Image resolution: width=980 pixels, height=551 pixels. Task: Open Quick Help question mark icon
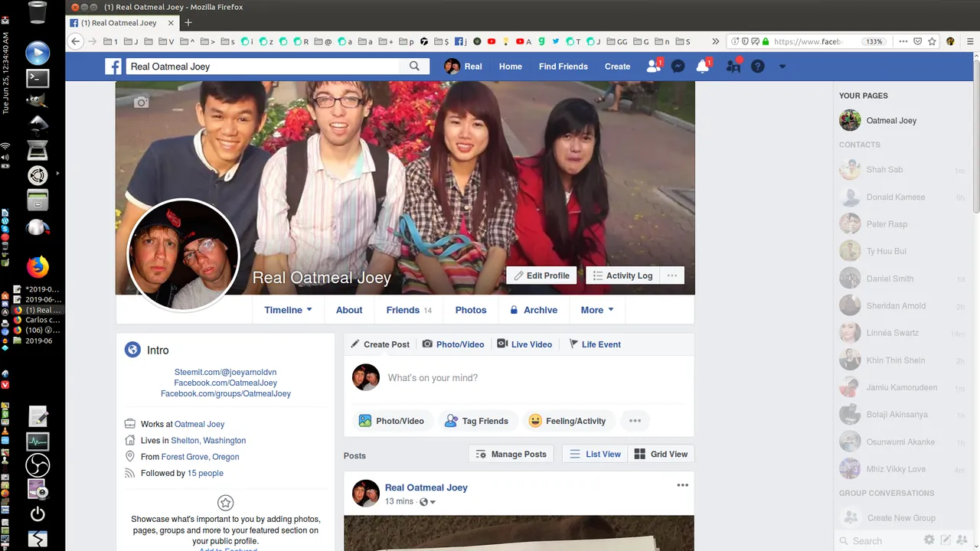click(x=757, y=67)
